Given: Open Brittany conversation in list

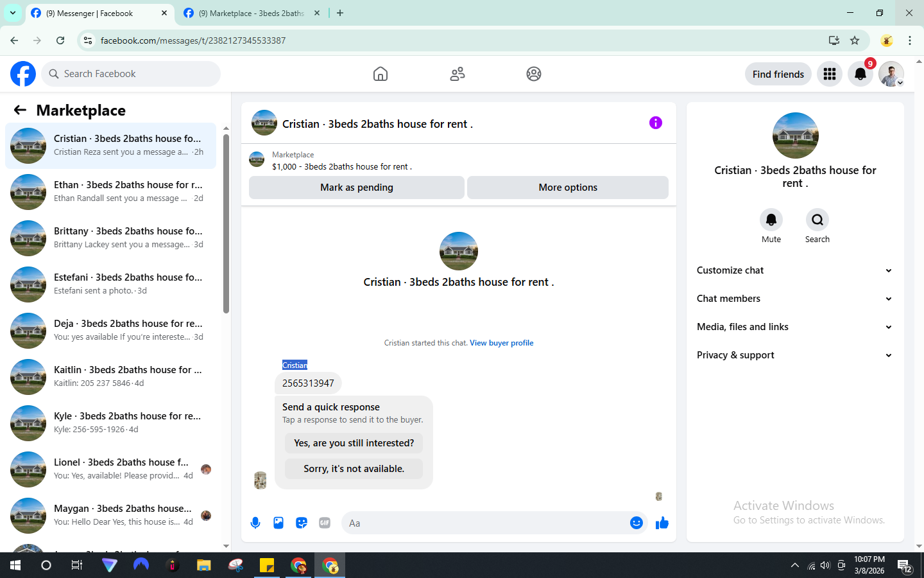Looking at the screenshot, I should click(x=110, y=238).
